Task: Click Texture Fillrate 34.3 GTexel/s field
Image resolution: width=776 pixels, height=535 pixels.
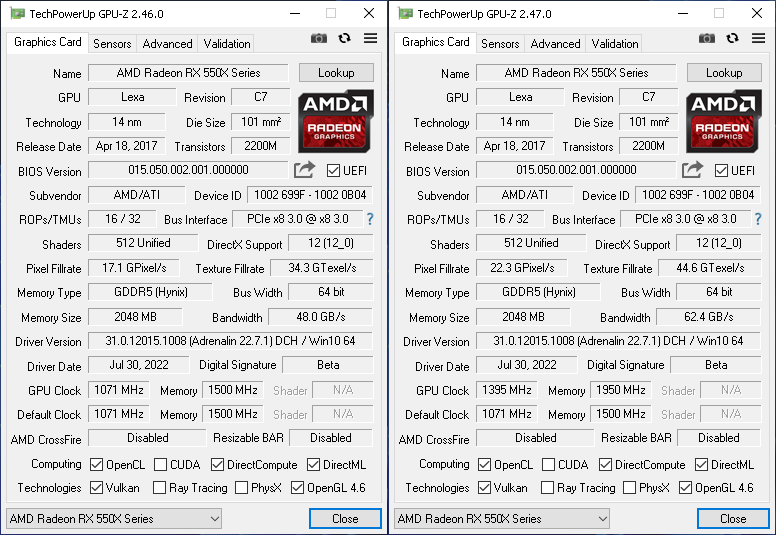Action: pos(322,268)
